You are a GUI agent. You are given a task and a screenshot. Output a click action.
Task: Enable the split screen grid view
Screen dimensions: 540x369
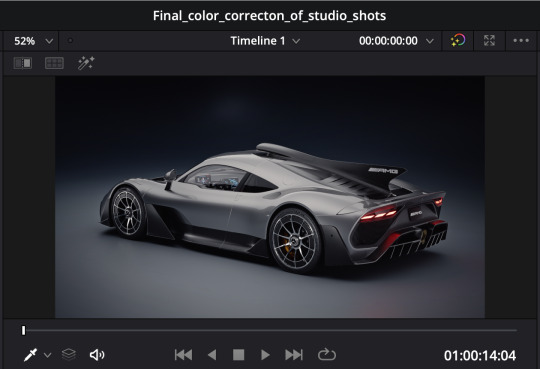click(54, 63)
